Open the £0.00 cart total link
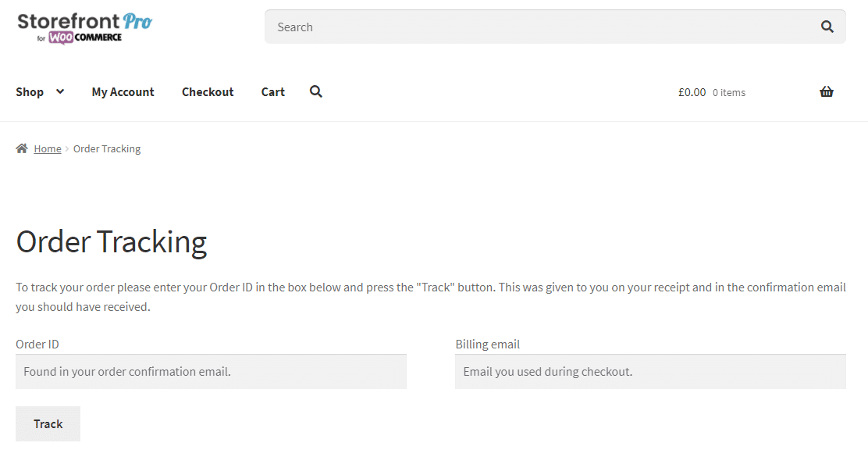The width and height of the screenshot is (868, 457). pos(692,92)
